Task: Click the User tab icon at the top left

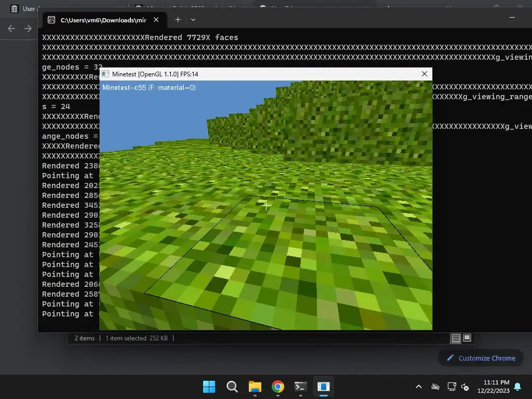Action: (14, 9)
